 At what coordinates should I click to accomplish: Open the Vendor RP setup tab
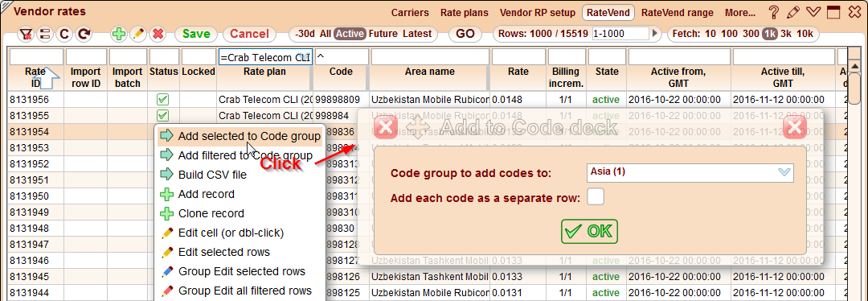[538, 13]
